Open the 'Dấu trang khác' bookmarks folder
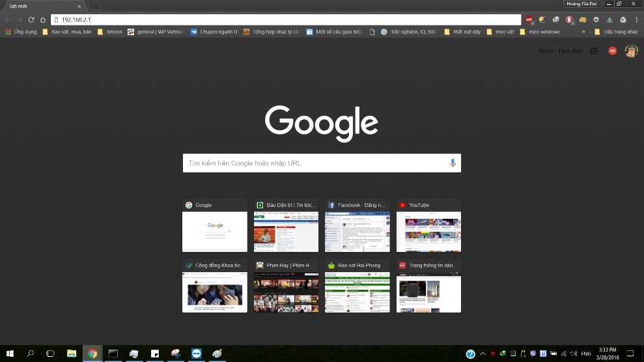This screenshot has height=362, width=644. [x=615, y=31]
